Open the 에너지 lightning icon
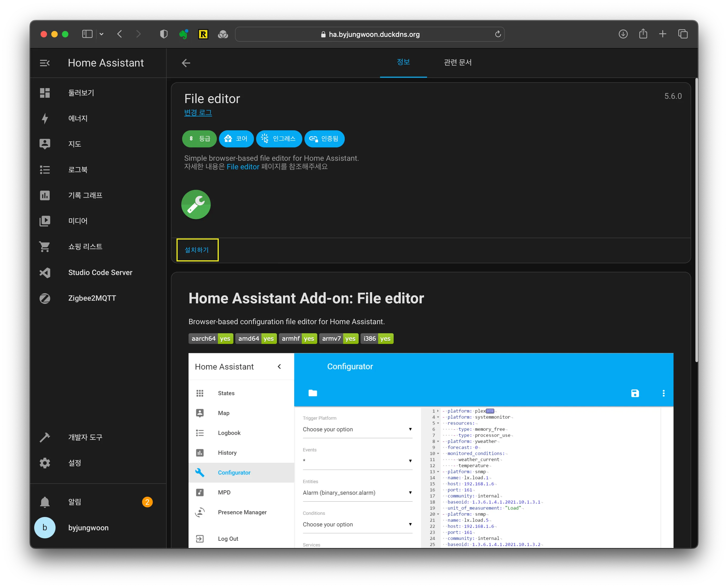Screen dimensions: 728x588 45,118
